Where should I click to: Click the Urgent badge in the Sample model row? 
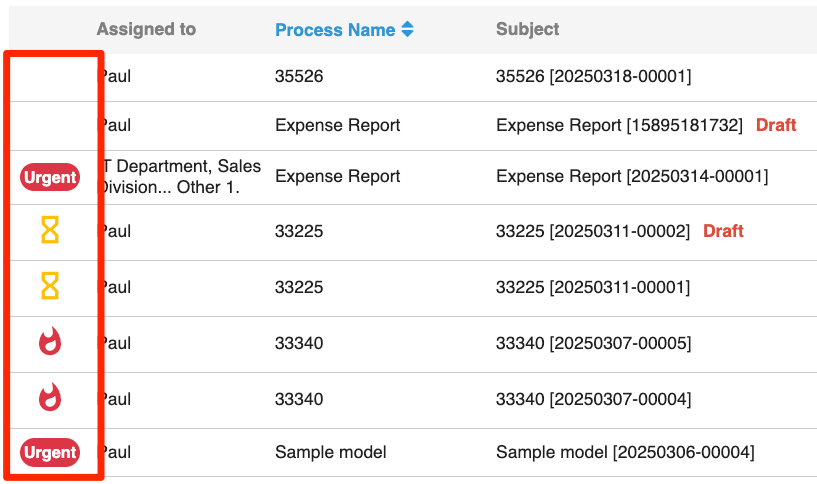(50, 452)
